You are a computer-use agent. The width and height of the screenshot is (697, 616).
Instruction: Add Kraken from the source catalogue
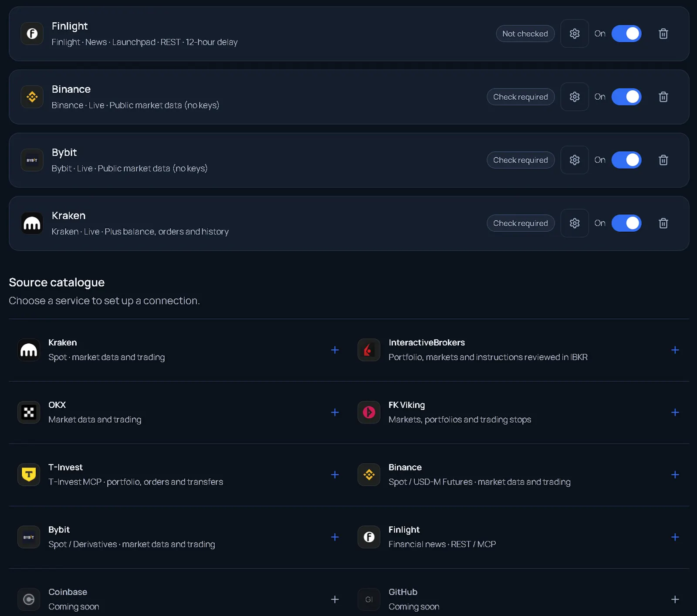[335, 350]
